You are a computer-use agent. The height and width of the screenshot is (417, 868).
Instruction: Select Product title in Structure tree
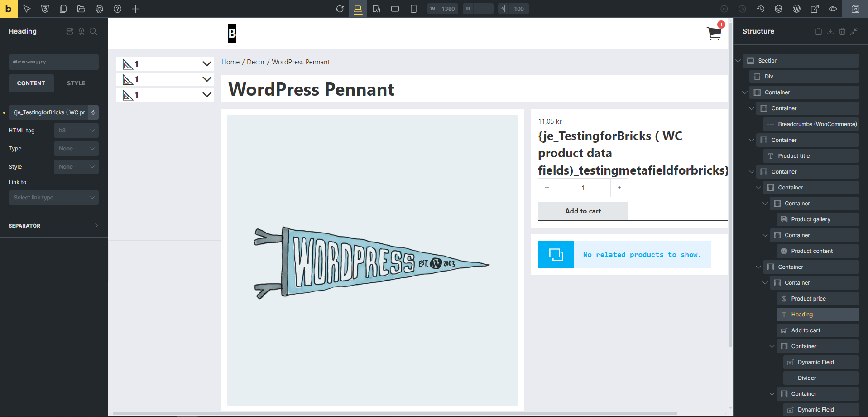pyautogui.click(x=811, y=156)
